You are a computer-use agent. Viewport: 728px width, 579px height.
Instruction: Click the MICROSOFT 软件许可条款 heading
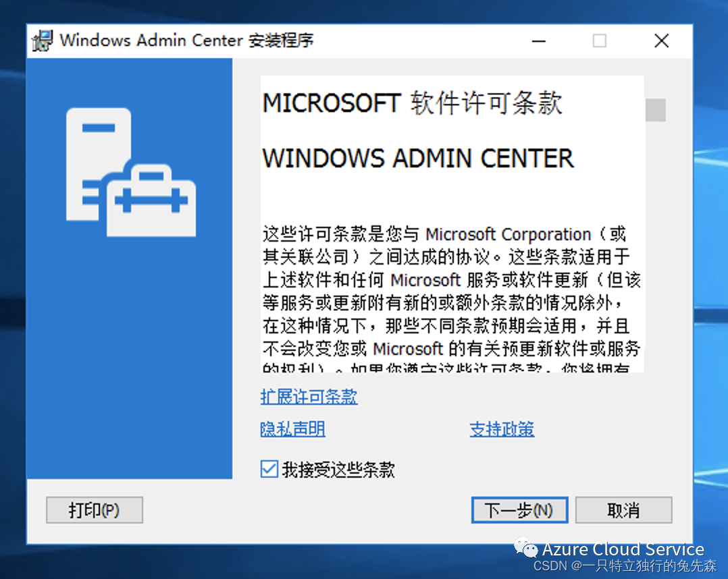(413, 103)
